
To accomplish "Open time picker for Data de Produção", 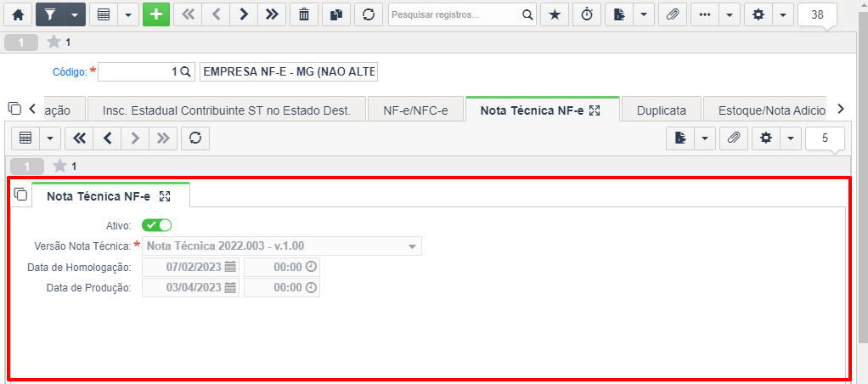I will pos(311,288).
